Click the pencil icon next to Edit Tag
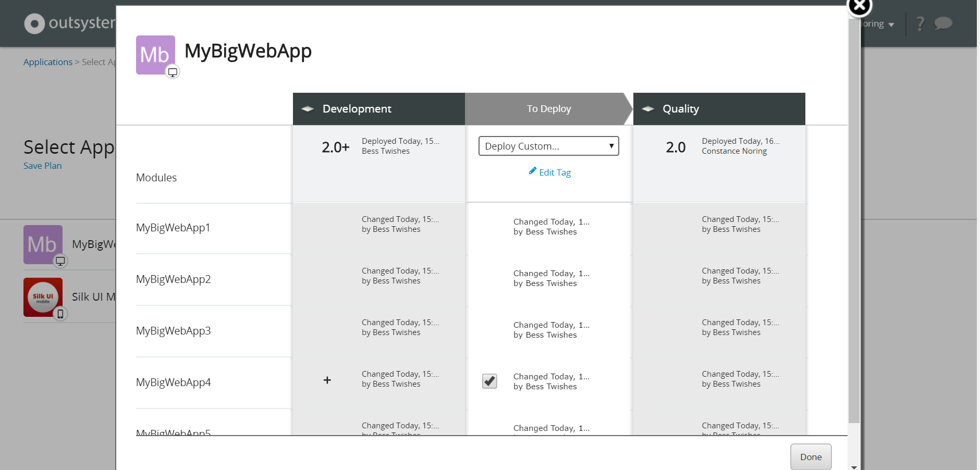The height and width of the screenshot is (470, 980). [x=533, y=171]
